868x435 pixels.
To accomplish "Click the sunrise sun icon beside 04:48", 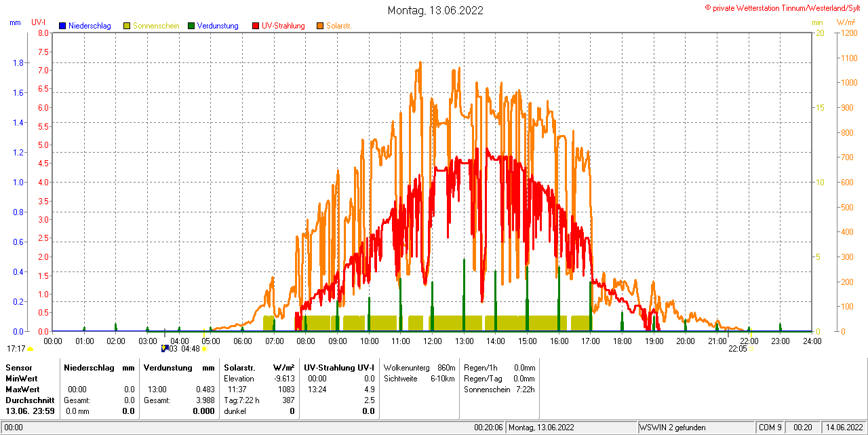I will (204, 349).
